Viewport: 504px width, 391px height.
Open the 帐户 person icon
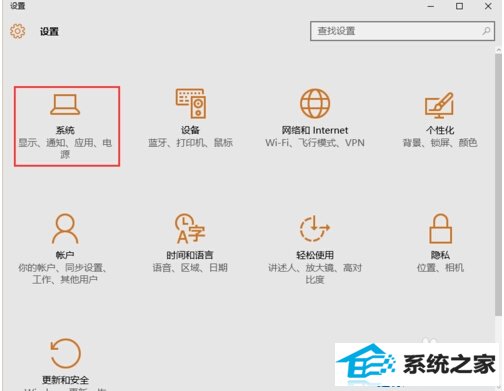(65, 229)
